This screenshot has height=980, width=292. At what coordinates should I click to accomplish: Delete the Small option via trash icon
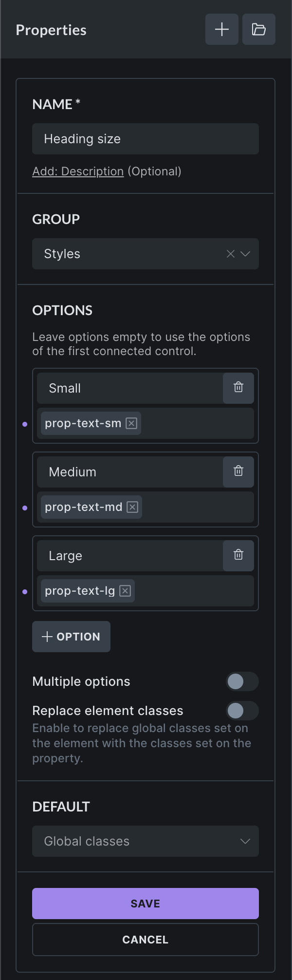(238, 388)
